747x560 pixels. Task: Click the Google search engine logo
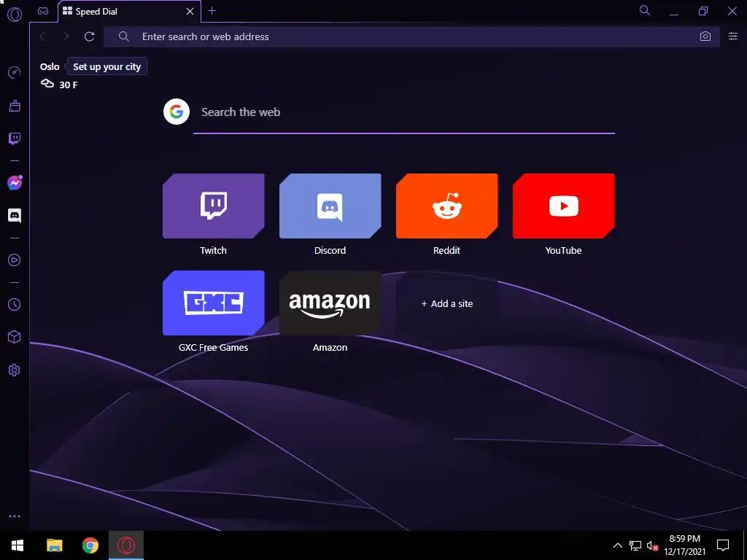point(177,112)
